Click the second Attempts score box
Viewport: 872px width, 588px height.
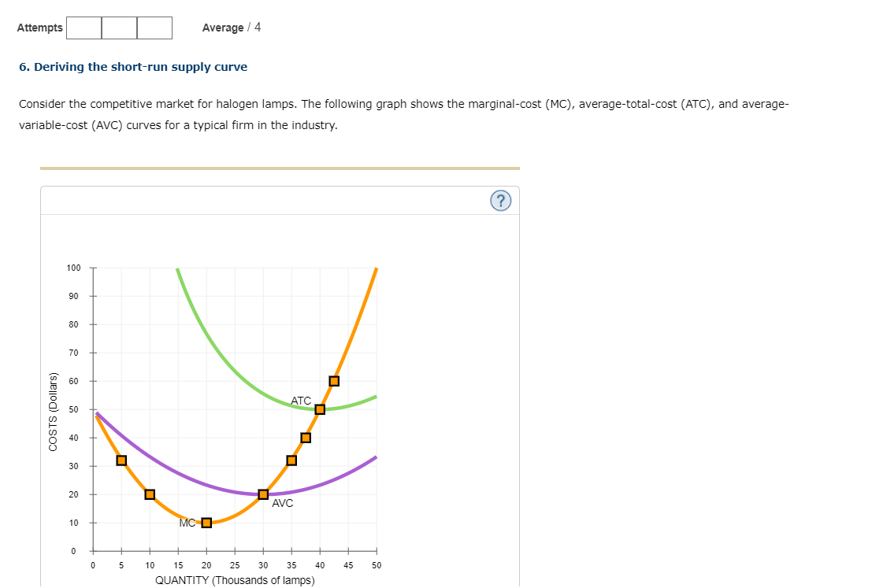tap(119, 28)
